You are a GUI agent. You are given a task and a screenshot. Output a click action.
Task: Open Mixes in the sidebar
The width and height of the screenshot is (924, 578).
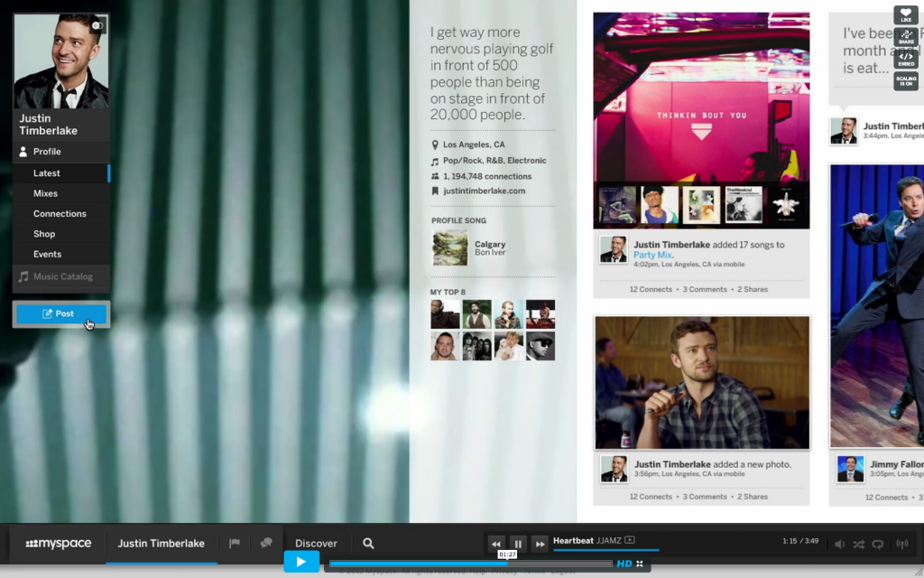[x=61, y=193]
